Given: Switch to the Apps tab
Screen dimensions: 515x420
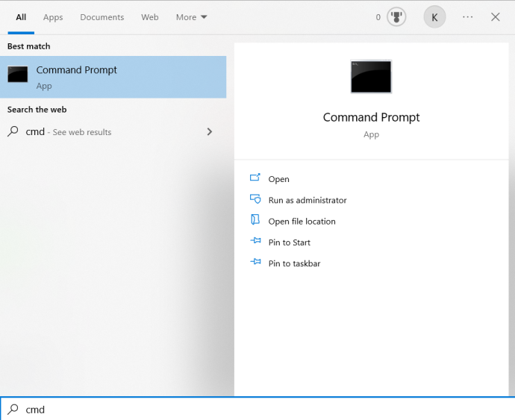Looking at the screenshot, I should (x=53, y=17).
